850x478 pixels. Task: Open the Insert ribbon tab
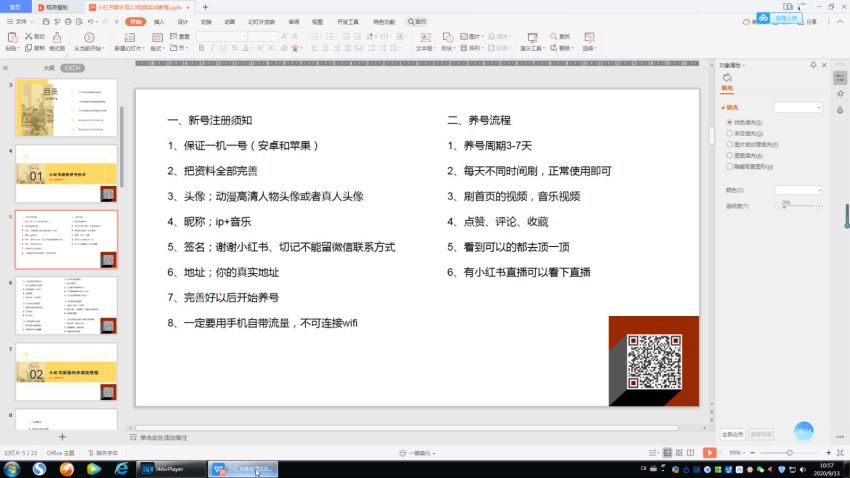point(159,22)
